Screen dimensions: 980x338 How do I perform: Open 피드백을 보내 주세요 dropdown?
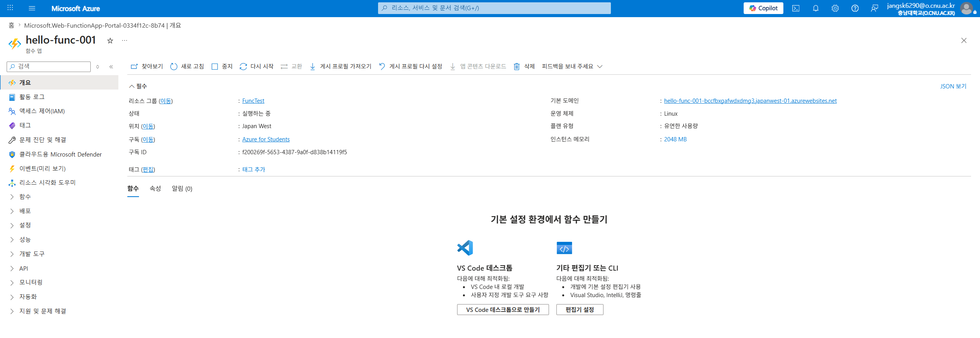click(x=572, y=67)
